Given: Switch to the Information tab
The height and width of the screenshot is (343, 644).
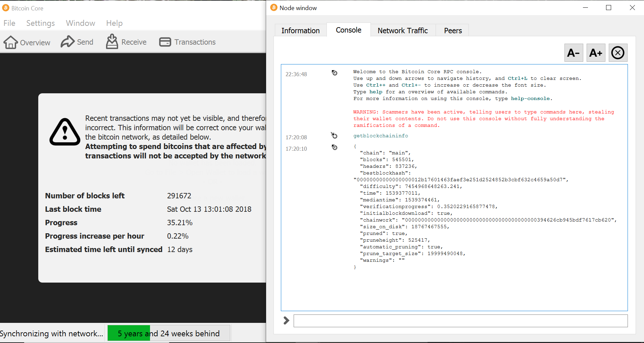Looking at the screenshot, I should click(301, 31).
